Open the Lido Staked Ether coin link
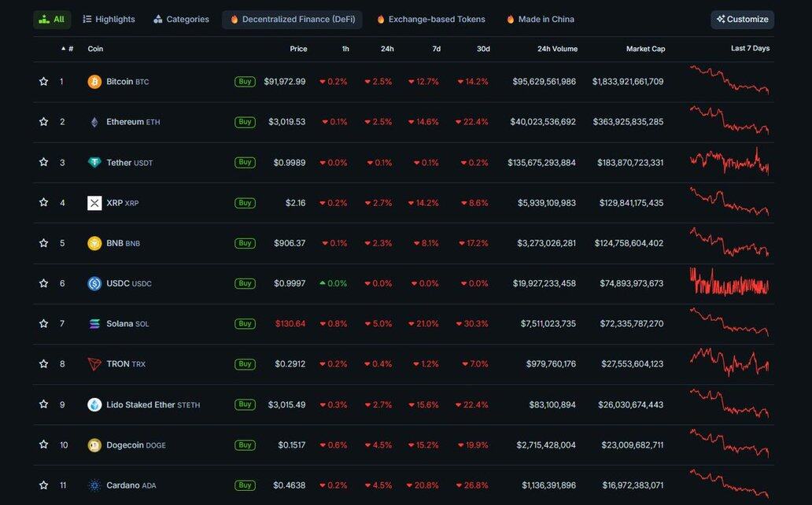 click(140, 405)
